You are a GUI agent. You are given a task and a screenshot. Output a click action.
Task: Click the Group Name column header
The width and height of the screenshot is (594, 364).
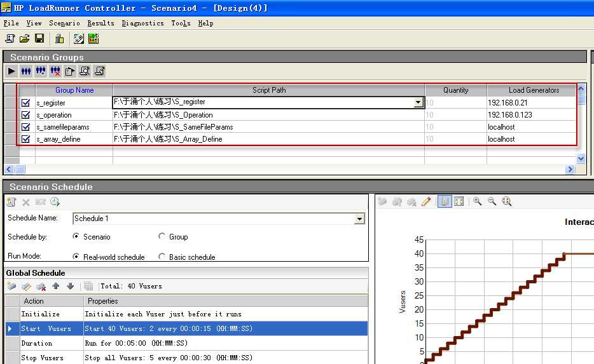click(x=74, y=90)
